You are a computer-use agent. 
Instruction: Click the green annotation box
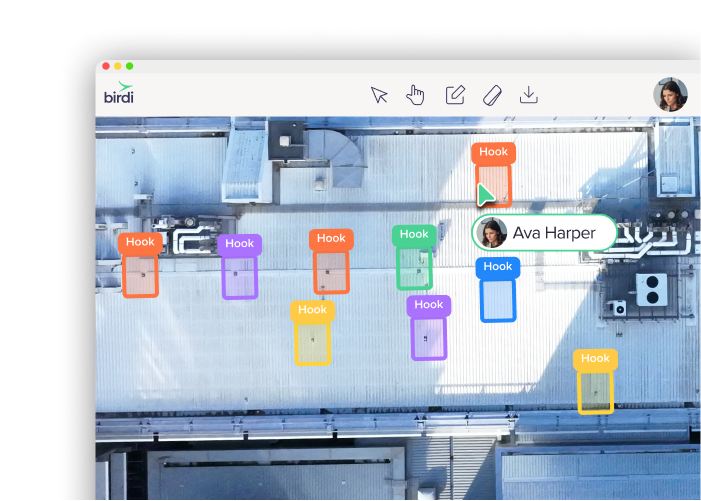pos(414,267)
